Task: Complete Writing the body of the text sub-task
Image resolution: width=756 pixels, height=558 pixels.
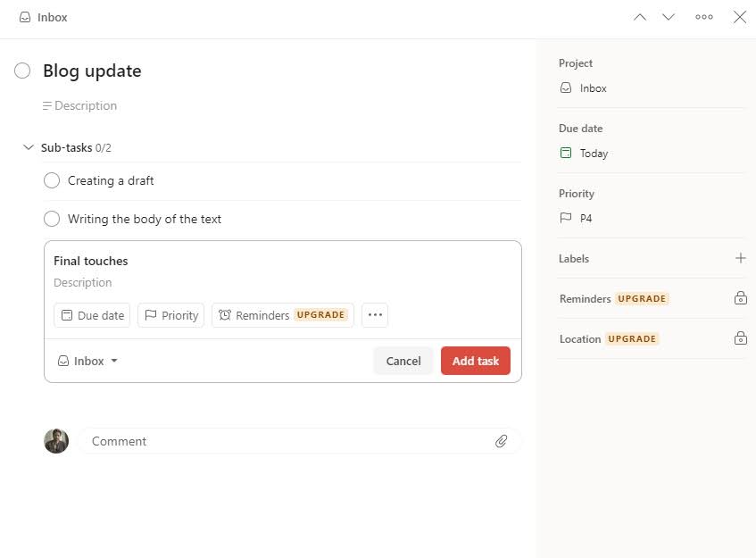Action: (x=52, y=219)
